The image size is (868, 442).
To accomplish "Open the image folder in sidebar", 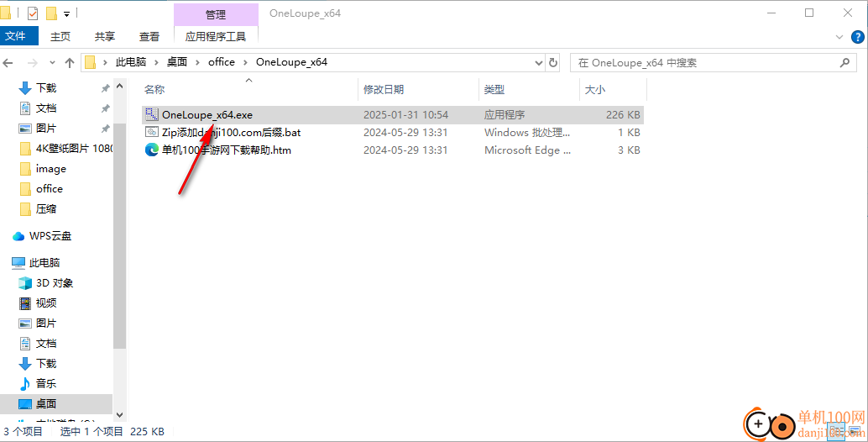I will point(51,168).
